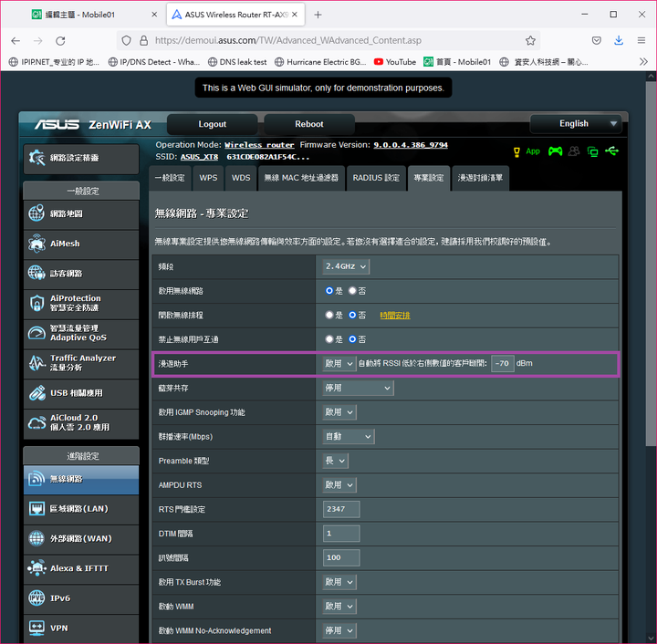The height and width of the screenshot is (644, 657).
Task: Open the Bluetooth Coexistence dropdown
Action: [x=359, y=388]
